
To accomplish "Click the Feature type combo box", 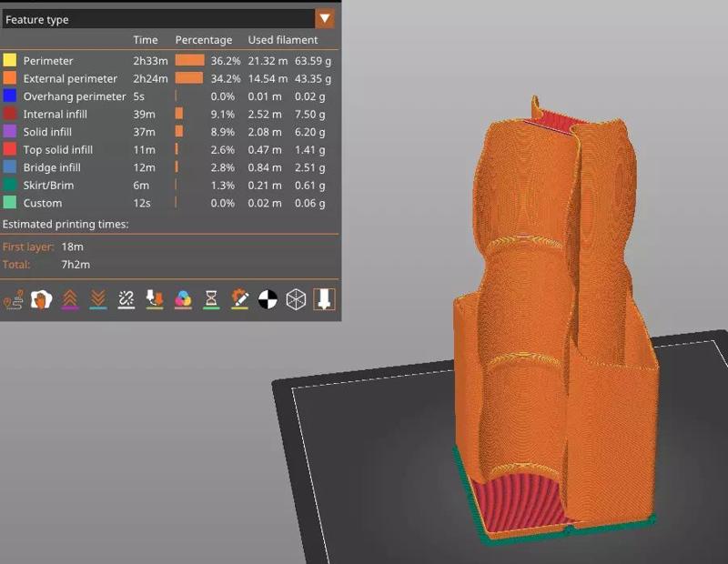I will [x=168, y=19].
